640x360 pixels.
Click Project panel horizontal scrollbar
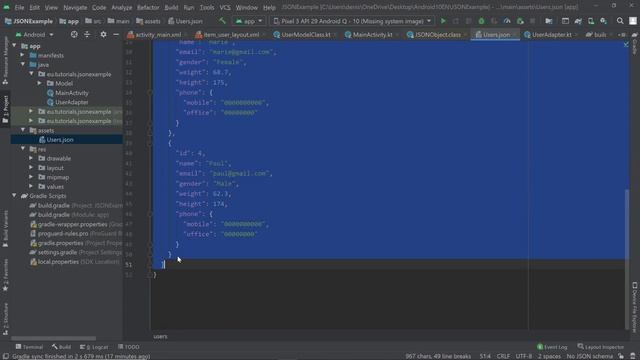[x=53, y=338]
